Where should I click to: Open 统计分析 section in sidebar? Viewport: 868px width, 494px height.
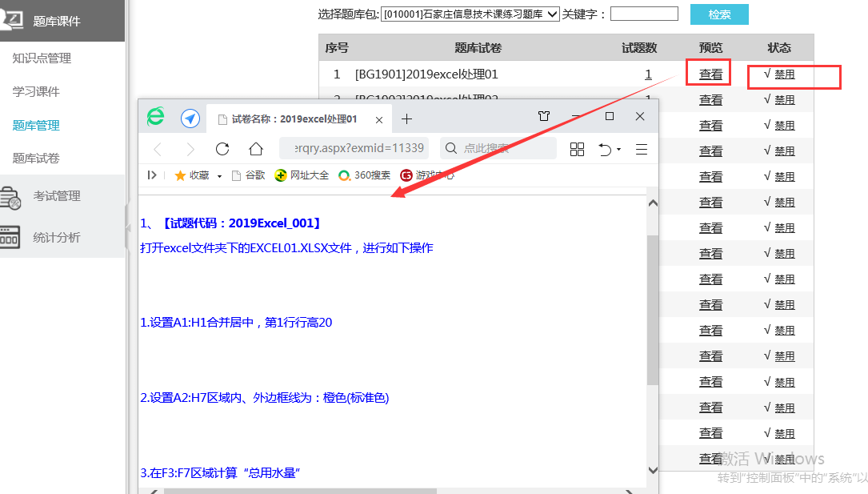[x=57, y=238]
